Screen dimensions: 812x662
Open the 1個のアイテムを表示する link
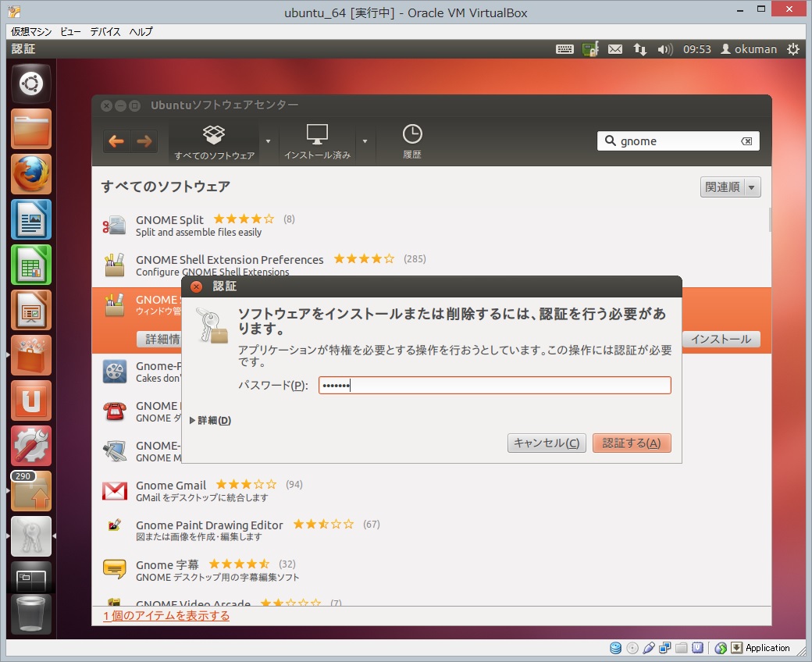[x=166, y=615]
